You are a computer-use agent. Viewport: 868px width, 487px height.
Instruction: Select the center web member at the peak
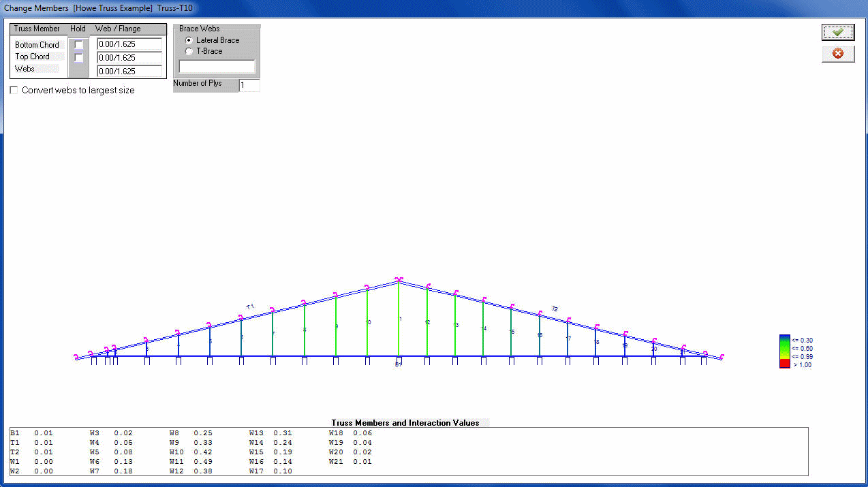pos(399,319)
